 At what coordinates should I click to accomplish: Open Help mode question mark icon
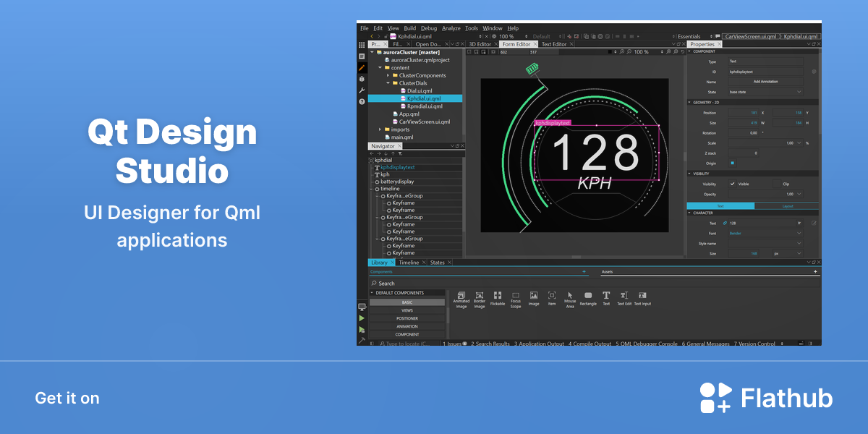pos(362,102)
